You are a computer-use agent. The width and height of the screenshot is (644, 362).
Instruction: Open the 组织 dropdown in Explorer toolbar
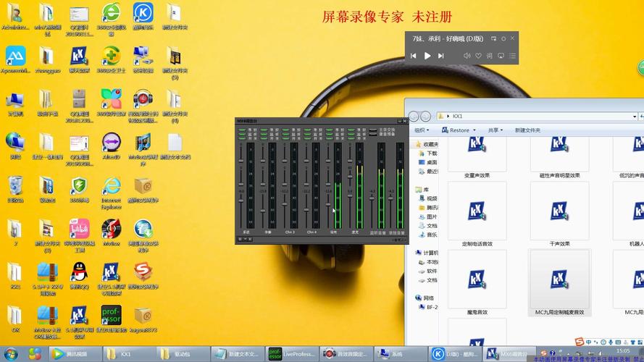coord(422,130)
